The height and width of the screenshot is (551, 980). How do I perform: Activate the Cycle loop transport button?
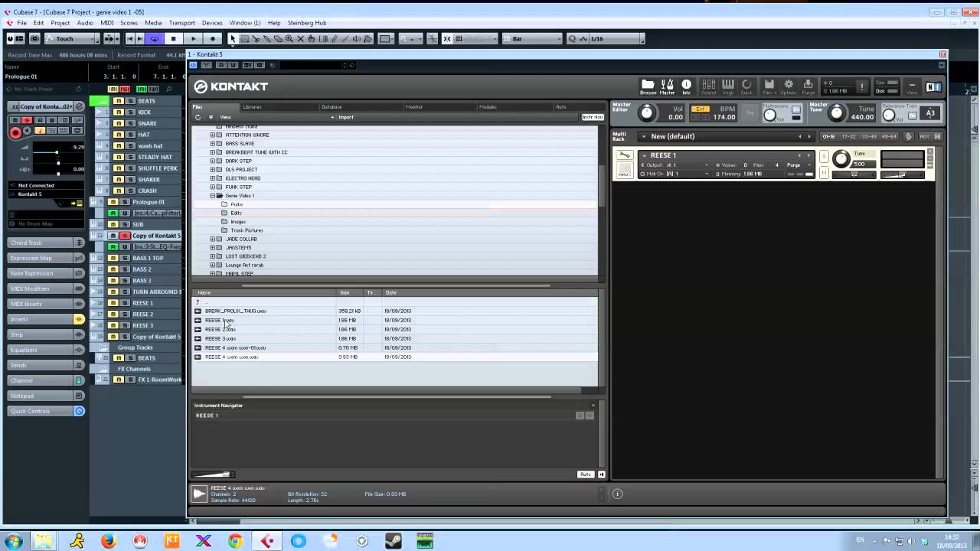tap(154, 38)
